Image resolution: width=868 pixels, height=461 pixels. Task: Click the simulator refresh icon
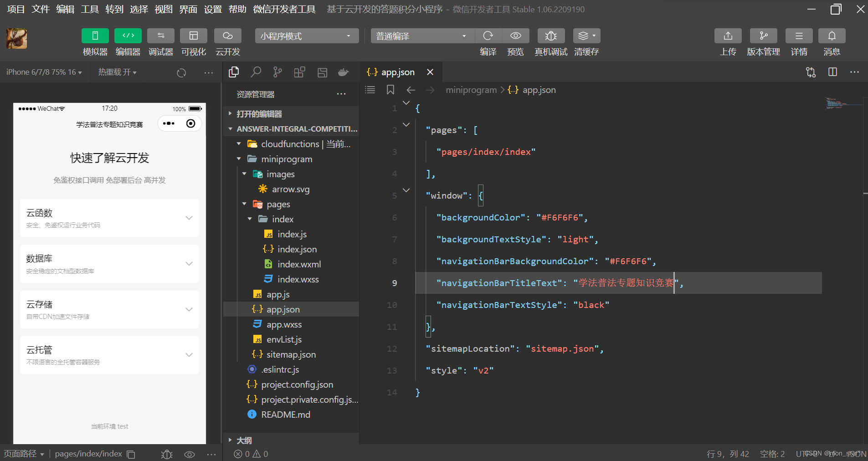[181, 72]
